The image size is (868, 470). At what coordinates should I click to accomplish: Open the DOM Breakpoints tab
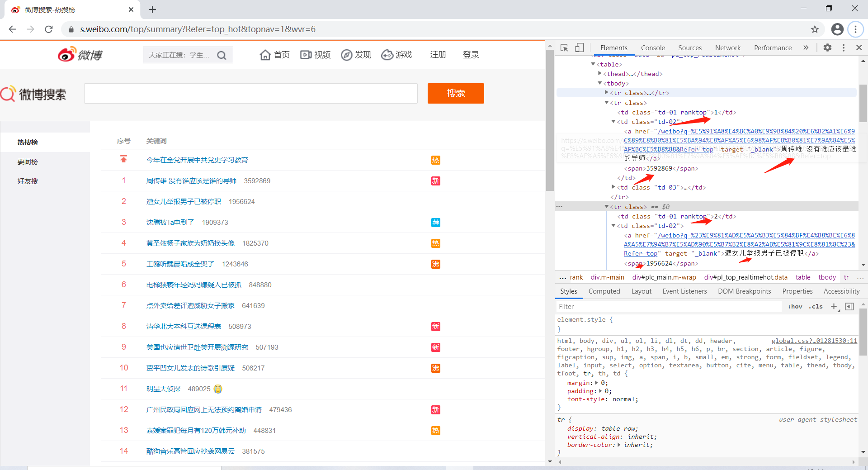coord(744,291)
